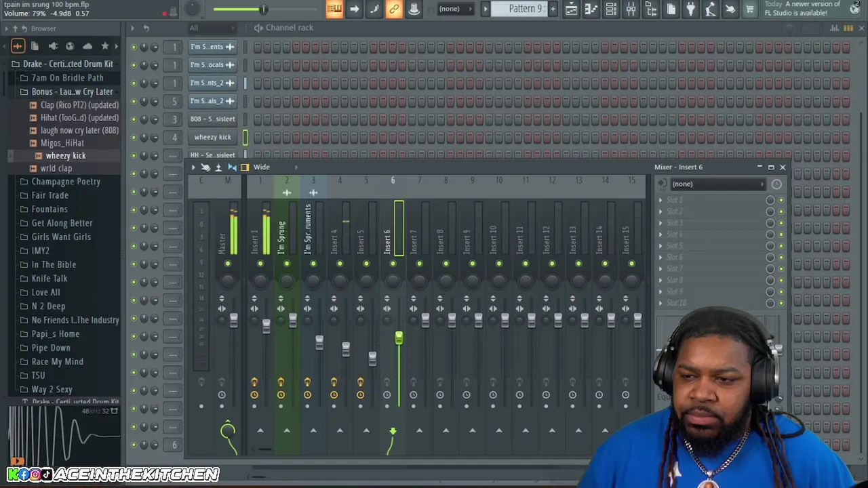Image resolution: width=868 pixels, height=488 pixels.
Task: Select the waveform tab in Browser
Action: [18, 46]
